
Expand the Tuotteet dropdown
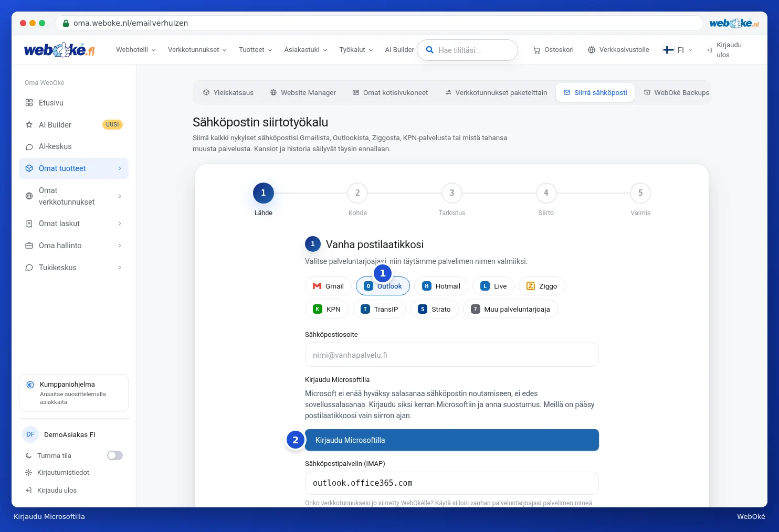[x=256, y=50]
